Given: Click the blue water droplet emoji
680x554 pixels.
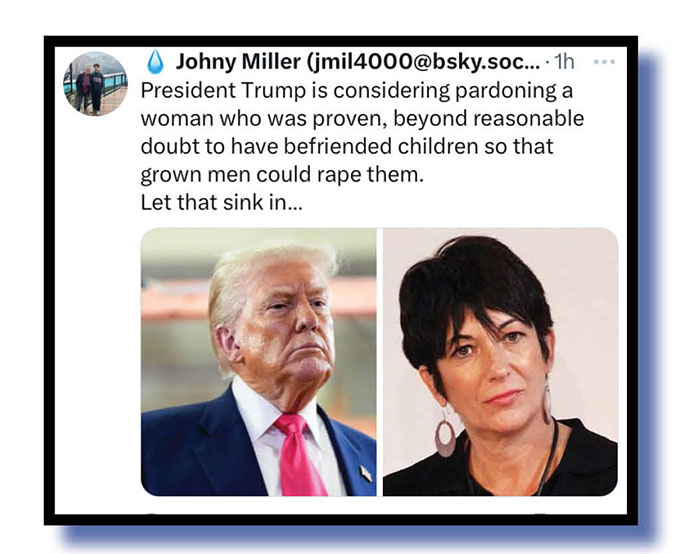Looking at the screenshot, I should [x=155, y=62].
